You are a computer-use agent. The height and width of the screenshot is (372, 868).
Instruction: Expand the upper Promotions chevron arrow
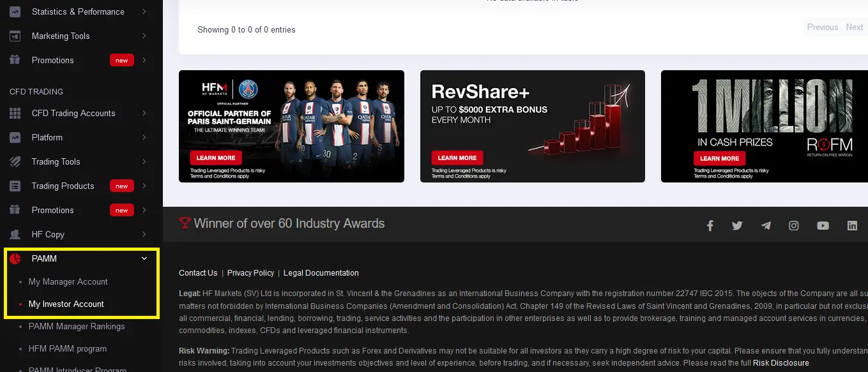tap(144, 60)
